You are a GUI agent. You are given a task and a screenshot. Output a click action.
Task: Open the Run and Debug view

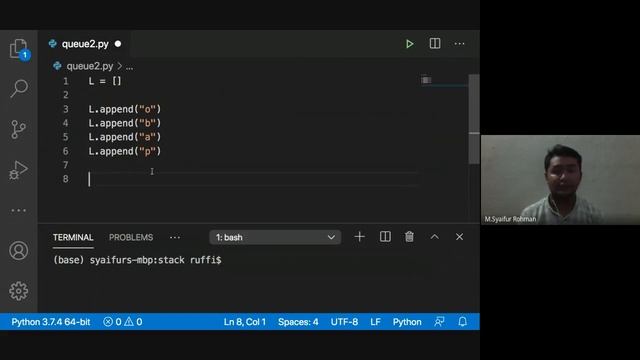click(x=18, y=170)
